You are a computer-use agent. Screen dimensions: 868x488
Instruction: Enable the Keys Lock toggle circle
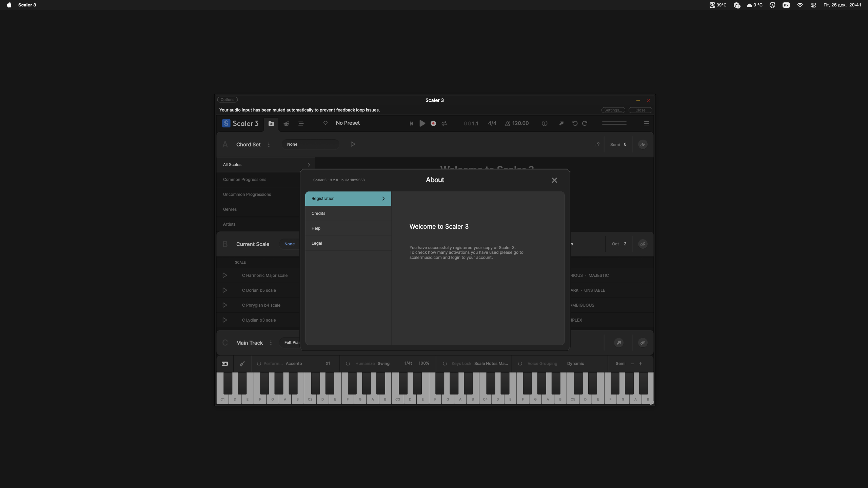(445, 364)
